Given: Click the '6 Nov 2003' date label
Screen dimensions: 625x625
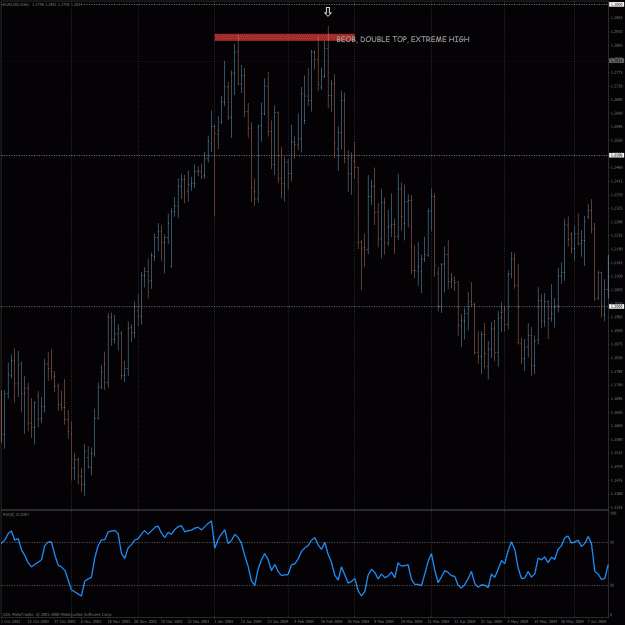Looking at the screenshot, I should (91, 621).
